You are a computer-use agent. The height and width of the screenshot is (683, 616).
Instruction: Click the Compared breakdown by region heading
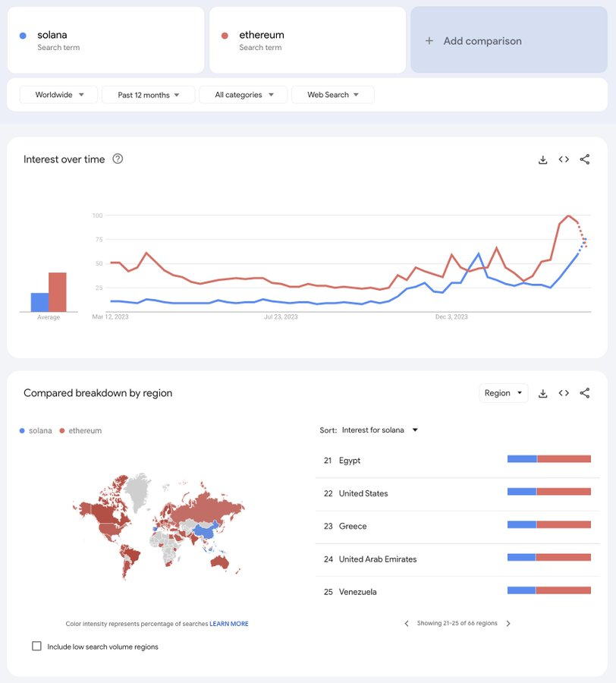pyautogui.click(x=98, y=393)
